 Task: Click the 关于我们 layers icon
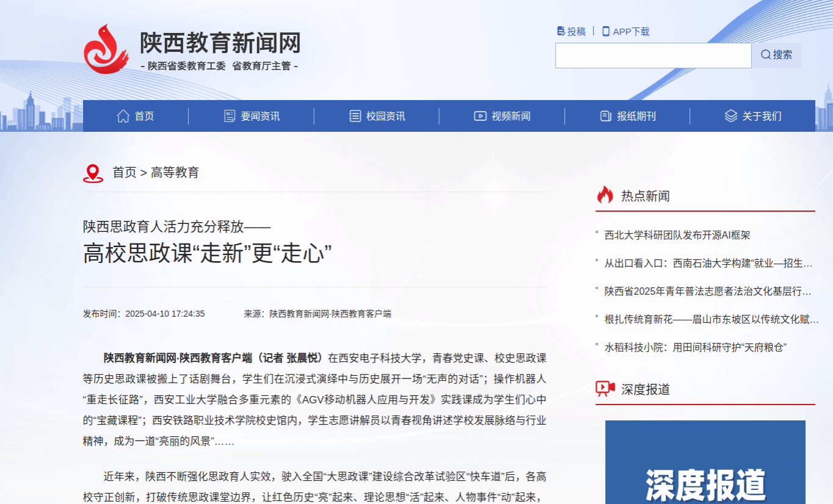(730, 116)
